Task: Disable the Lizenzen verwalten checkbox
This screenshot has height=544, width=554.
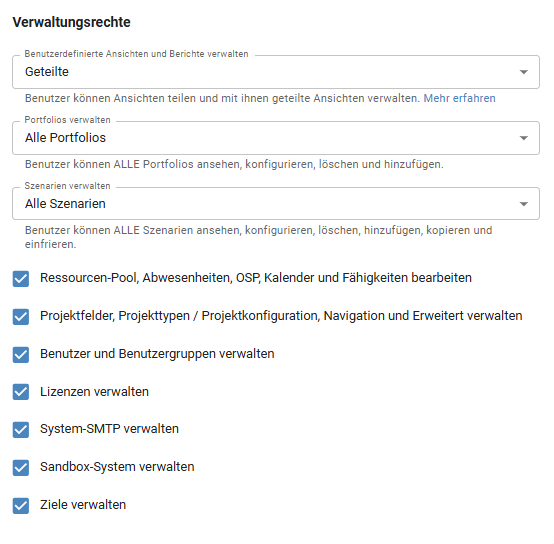Action: click(21, 392)
